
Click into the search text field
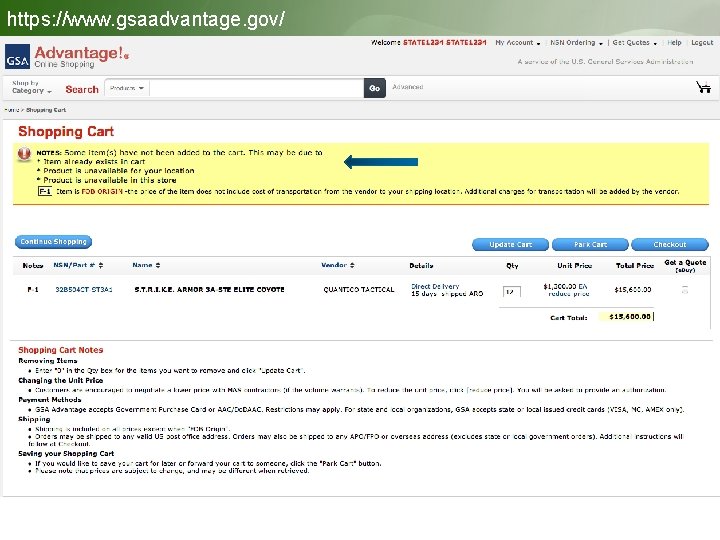256,88
